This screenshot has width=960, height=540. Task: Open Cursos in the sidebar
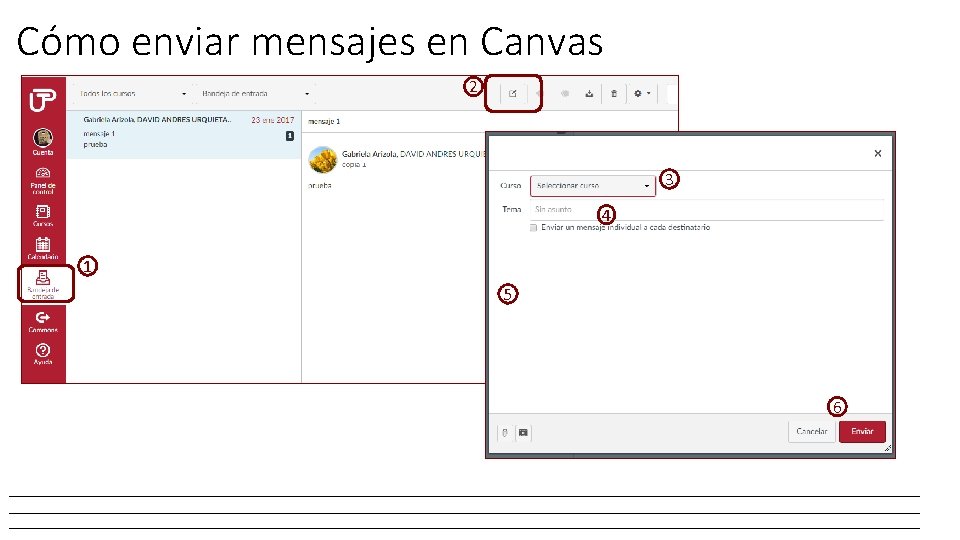point(43,216)
